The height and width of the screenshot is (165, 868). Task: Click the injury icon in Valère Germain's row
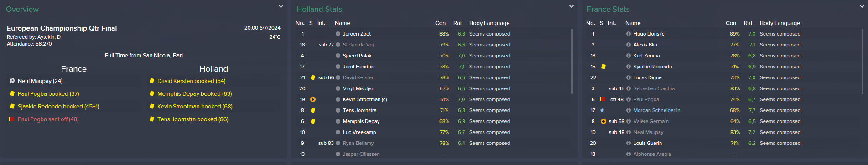click(x=603, y=121)
